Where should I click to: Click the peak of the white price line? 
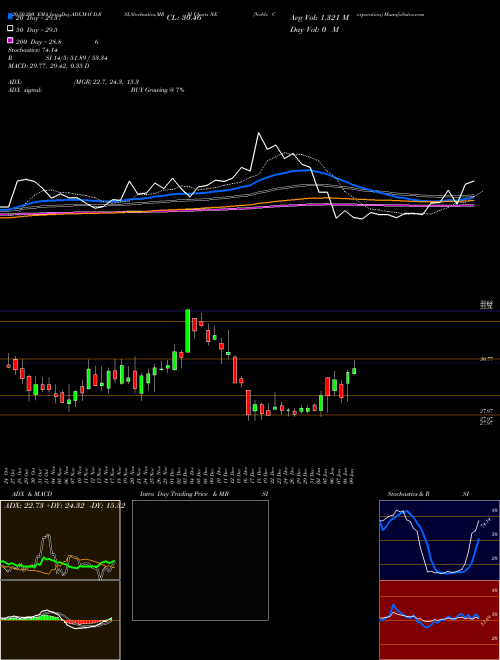click(258, 133)
